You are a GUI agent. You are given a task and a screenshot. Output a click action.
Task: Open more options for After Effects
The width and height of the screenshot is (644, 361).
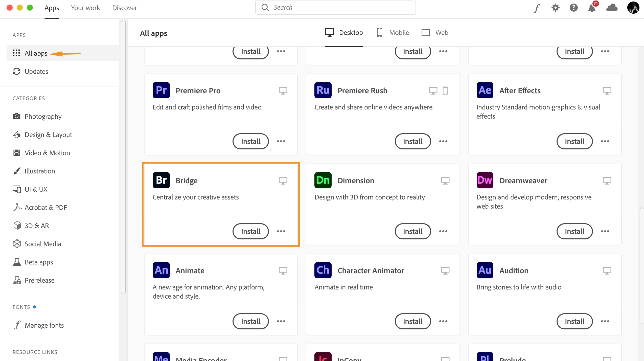(605, 141)
